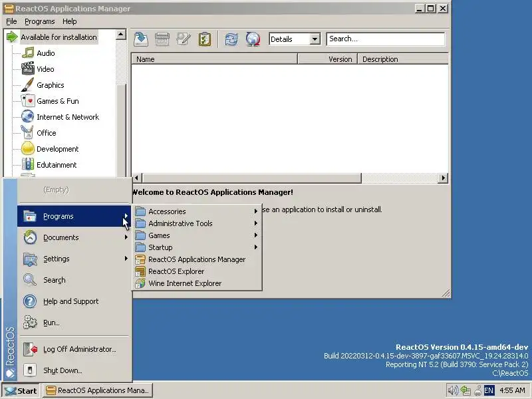Click the Uninstall toolbar icon
532x399 pixels.
[x=162, y=39]
